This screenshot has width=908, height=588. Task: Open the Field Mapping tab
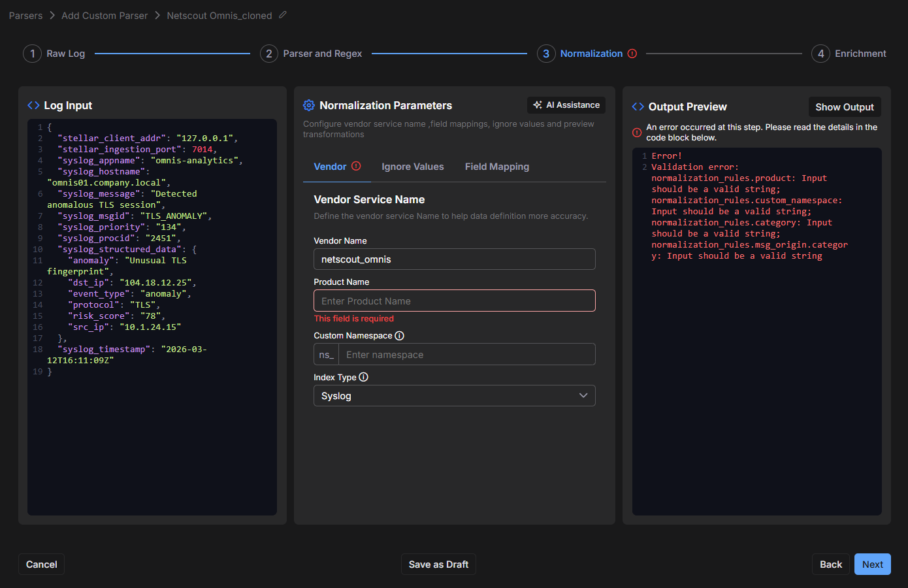click(496, 167)
